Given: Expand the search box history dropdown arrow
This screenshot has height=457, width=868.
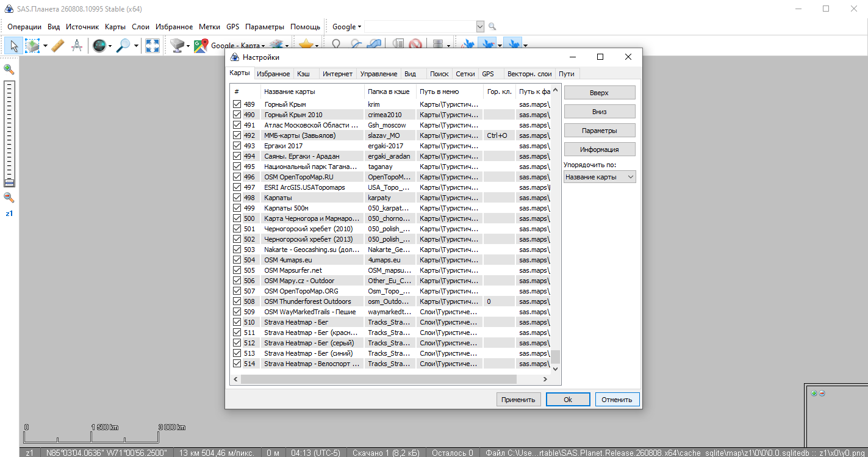Looking at the screenshot, I should tap(480, 27).
